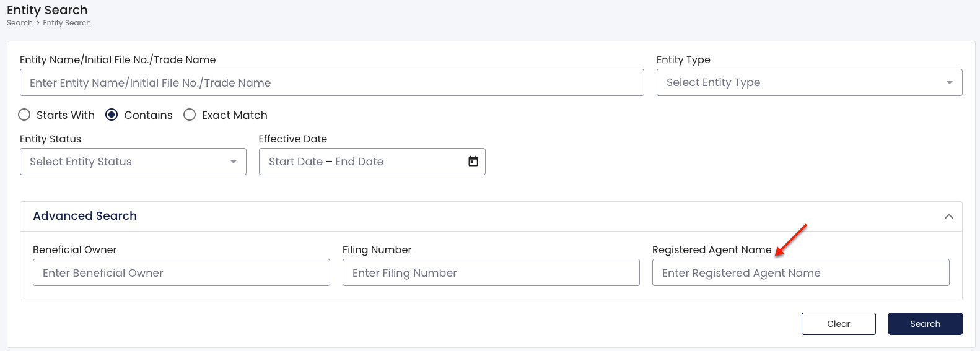This screenshot has height=351, width=980.
Task: Click the Entity Type label
Action: (683, 59)
